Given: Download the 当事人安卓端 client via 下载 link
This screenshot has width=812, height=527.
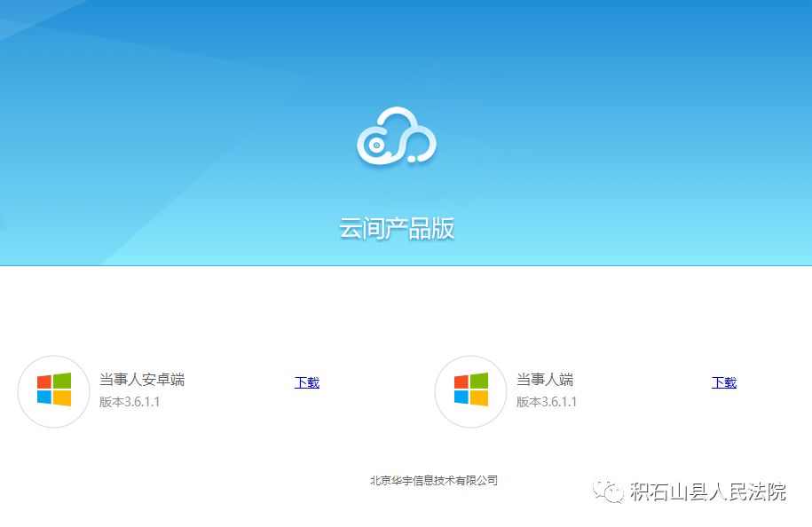Looking at the screenshot, I should (x=307, y=382).
